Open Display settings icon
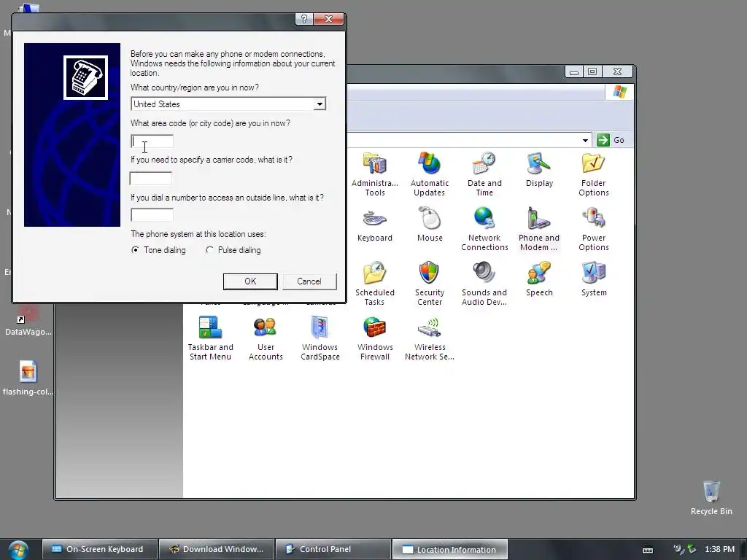 coord(539,169)
